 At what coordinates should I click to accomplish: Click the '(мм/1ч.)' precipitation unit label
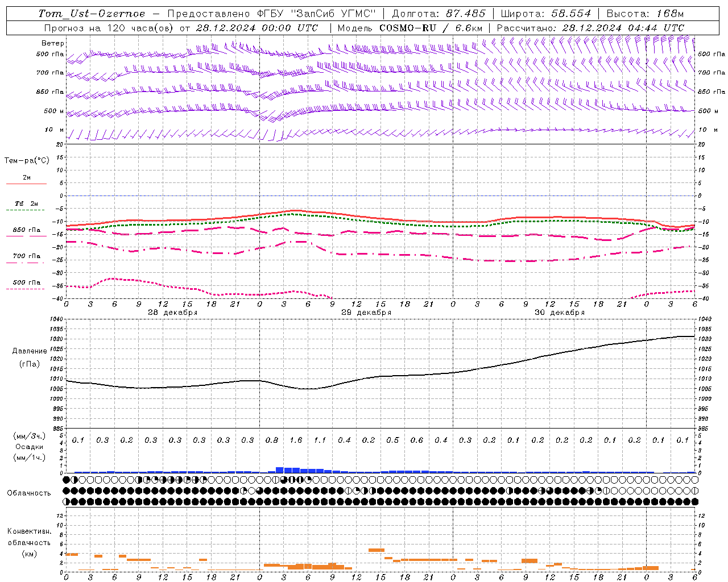[30, 458]
